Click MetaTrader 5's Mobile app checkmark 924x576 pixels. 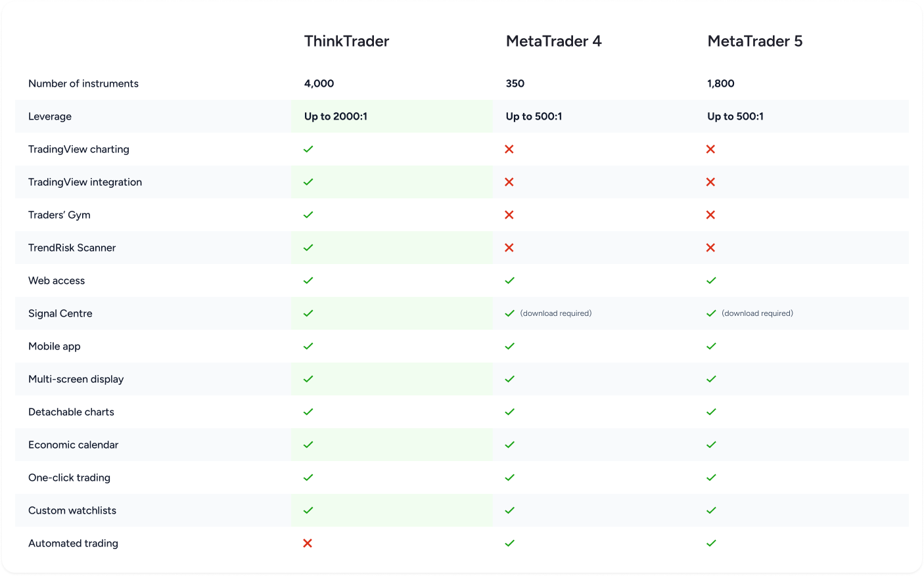(x=711, y=346)
